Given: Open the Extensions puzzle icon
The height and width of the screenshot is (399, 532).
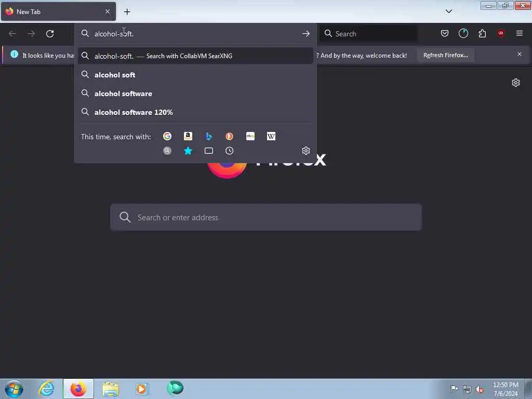Looking at the screenshot, I should [x=482, y=33].
